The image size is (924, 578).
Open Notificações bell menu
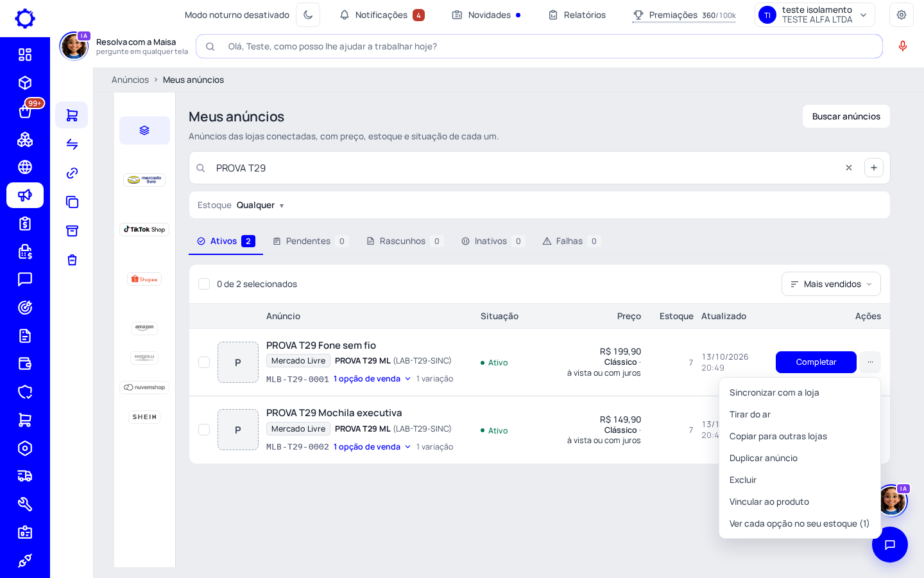click(x=382, y=15)
